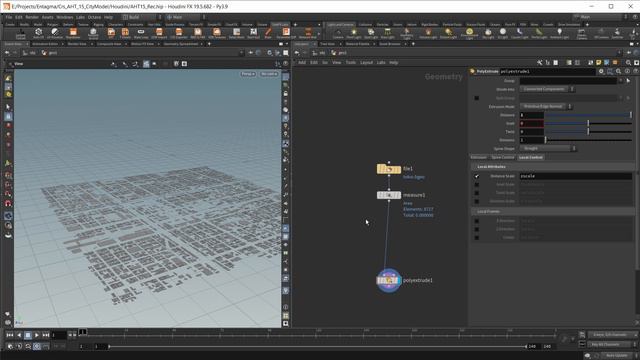Click the Volume Light shelf tool
The image size is (640, 360).
tap(428, 33)
